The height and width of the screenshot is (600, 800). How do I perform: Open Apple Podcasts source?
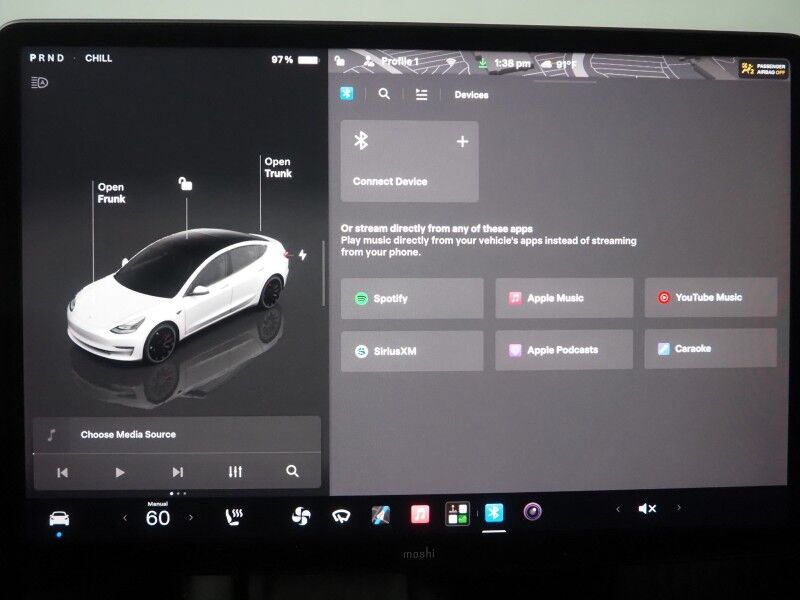pyautogui.click(x=564, y=350)
